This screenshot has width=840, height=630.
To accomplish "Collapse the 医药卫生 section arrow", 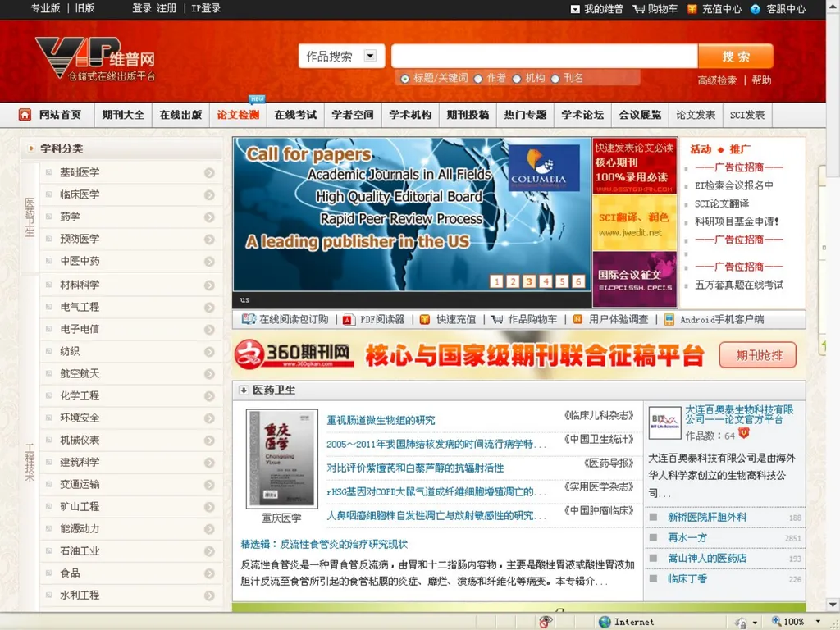I will point(243,390).
